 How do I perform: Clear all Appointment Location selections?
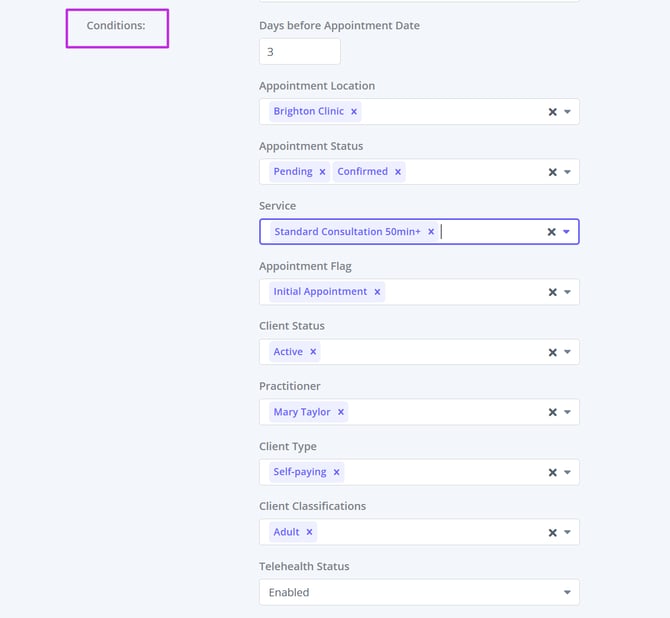click(x=552, y=112)
